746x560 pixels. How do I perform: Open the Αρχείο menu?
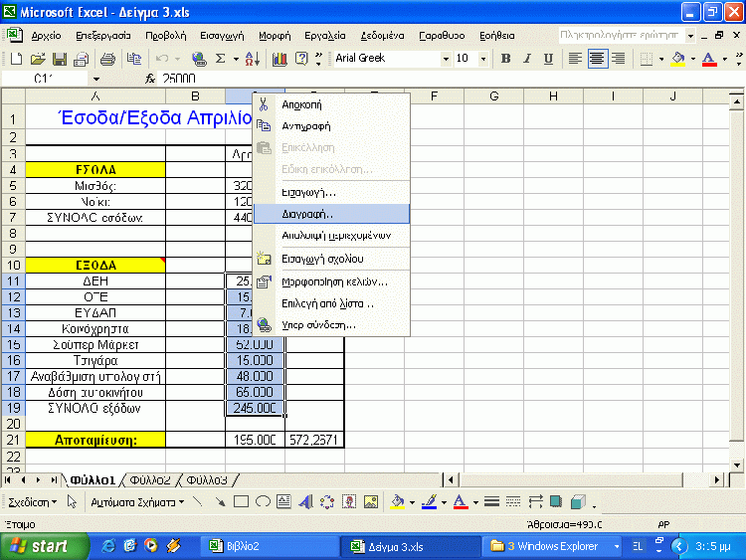point(46,36)
